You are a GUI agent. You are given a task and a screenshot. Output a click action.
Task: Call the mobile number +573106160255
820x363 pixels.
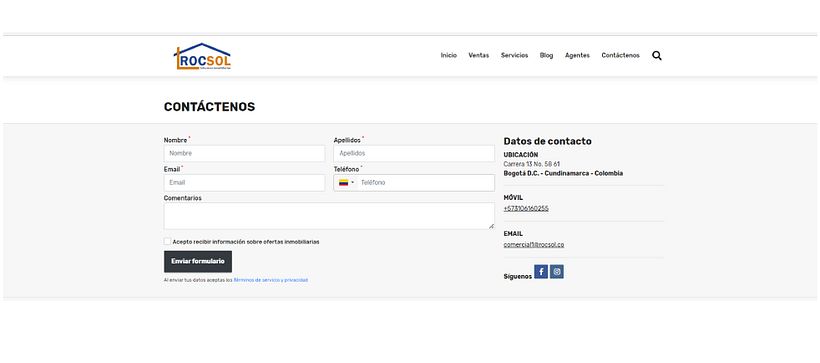526,208
